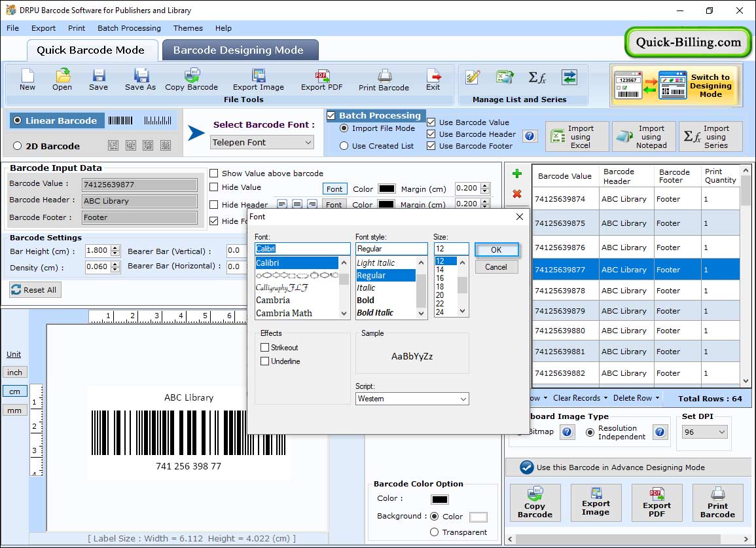The image size is (756, 548).
Task: Click the Reset All button
Action: (35, 290)
